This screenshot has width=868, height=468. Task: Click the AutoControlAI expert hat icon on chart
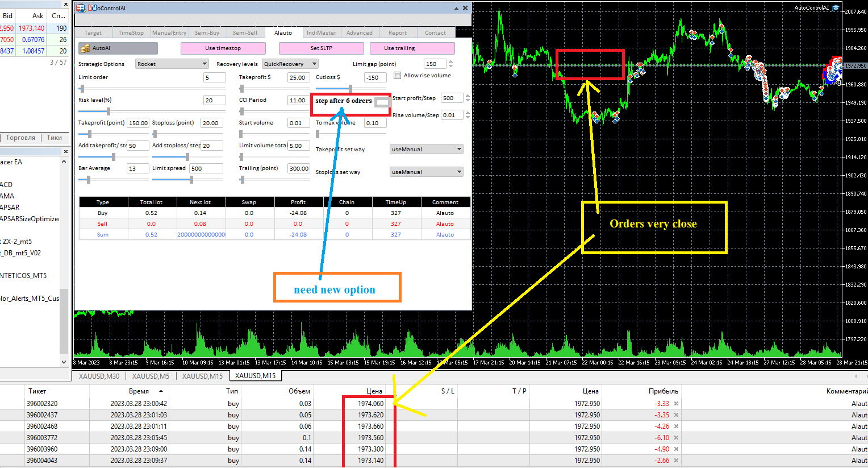836,8
